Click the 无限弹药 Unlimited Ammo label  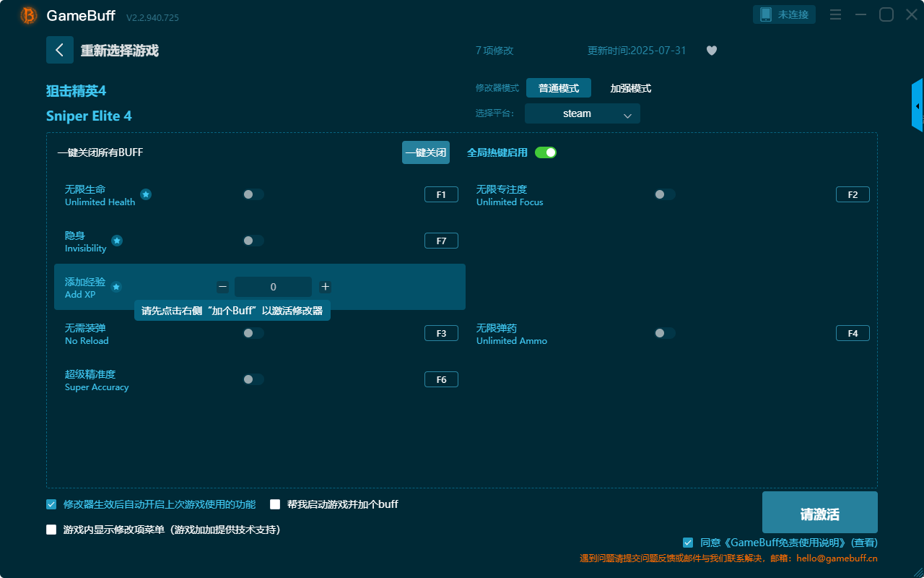(512, 334)
